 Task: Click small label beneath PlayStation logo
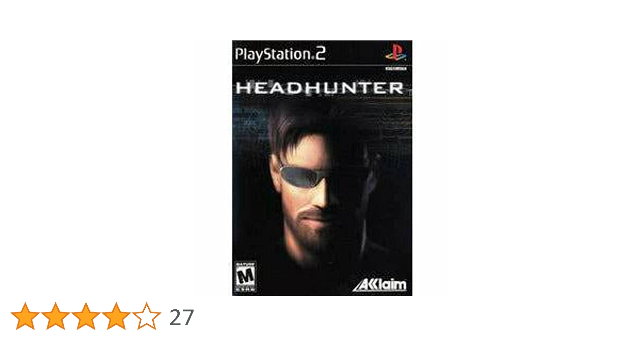pyautogui.click(x=396, y=69)
